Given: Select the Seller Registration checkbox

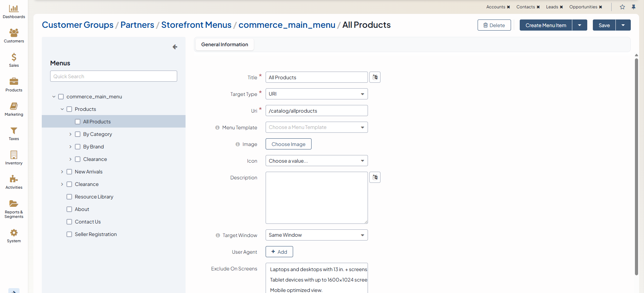Looking at the screenshot, I should point(69,234).
